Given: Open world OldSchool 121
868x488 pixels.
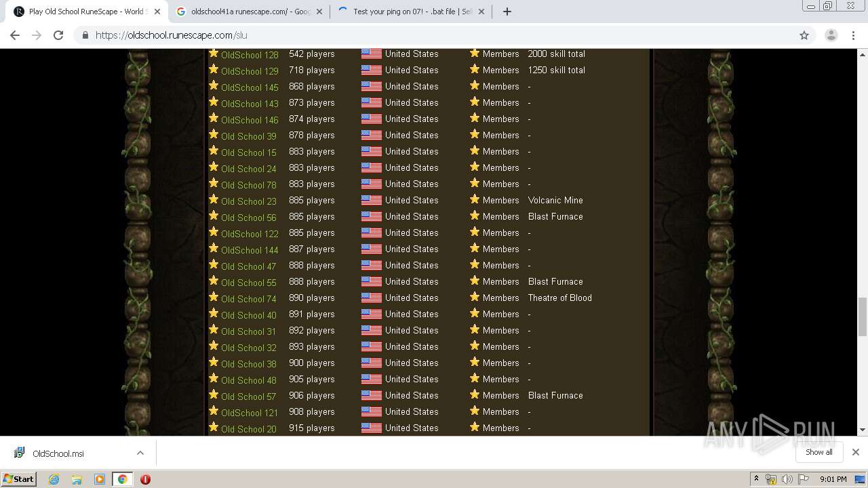Looking at the screenshot, I should 250,412.
